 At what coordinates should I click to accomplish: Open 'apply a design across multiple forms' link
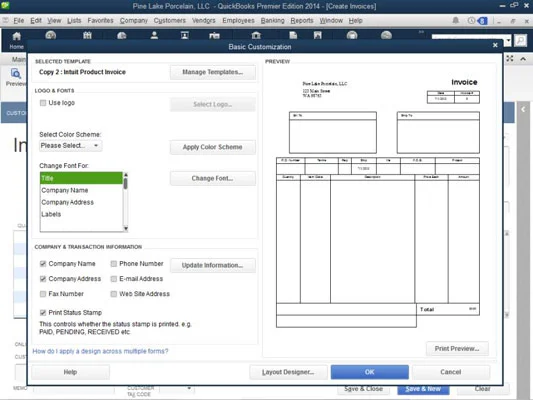tap(100, 351)
